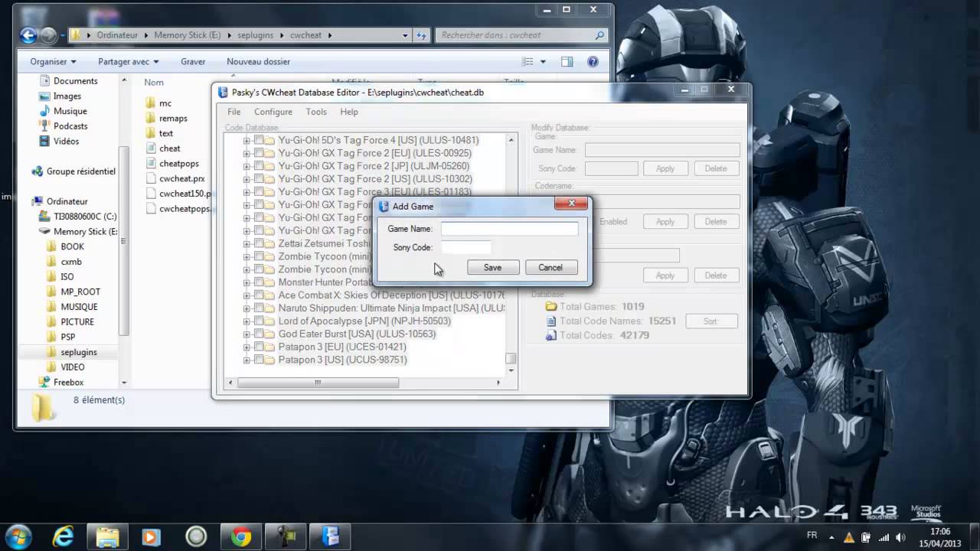Click the Sony Code field in Add Game
Image resolution: width=980 pixels, height=551 pixels.
coord(465,247)
